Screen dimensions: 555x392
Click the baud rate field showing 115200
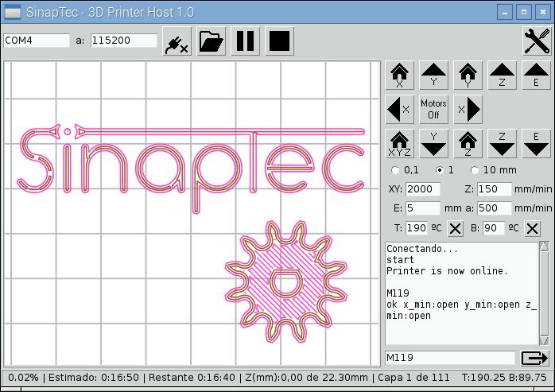coord(123,41)
